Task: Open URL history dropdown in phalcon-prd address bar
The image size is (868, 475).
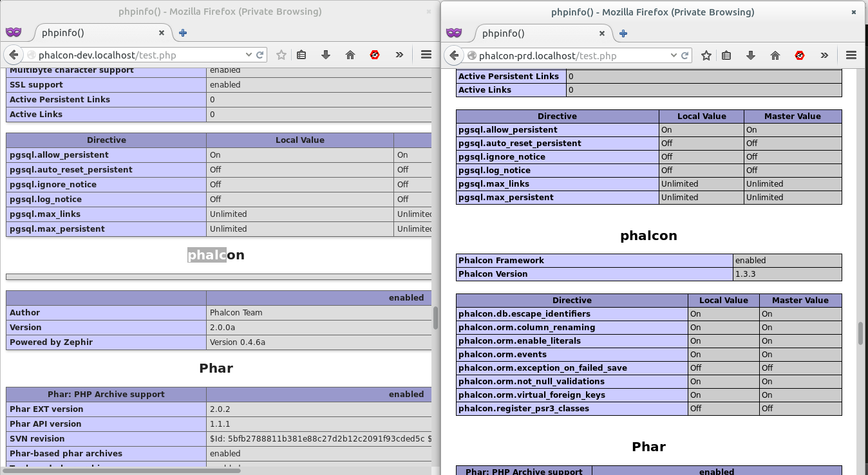Action: tap(674, 55)
